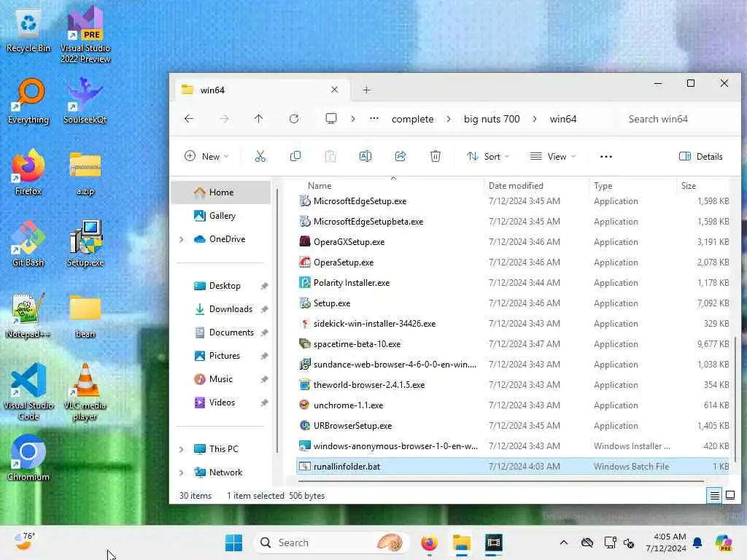Select Visual Studio 2022 Preview desktop icon

pyautogui.click(x=85, y=35)
